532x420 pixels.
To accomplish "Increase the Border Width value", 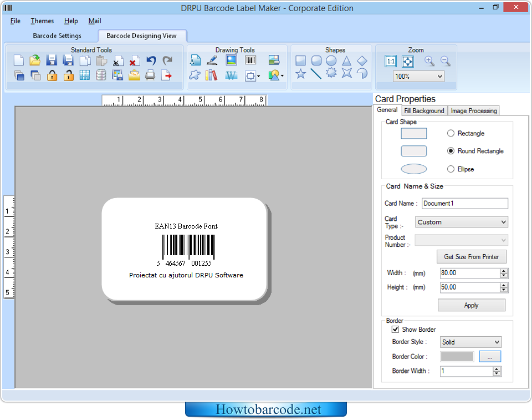I will (497, 369).
